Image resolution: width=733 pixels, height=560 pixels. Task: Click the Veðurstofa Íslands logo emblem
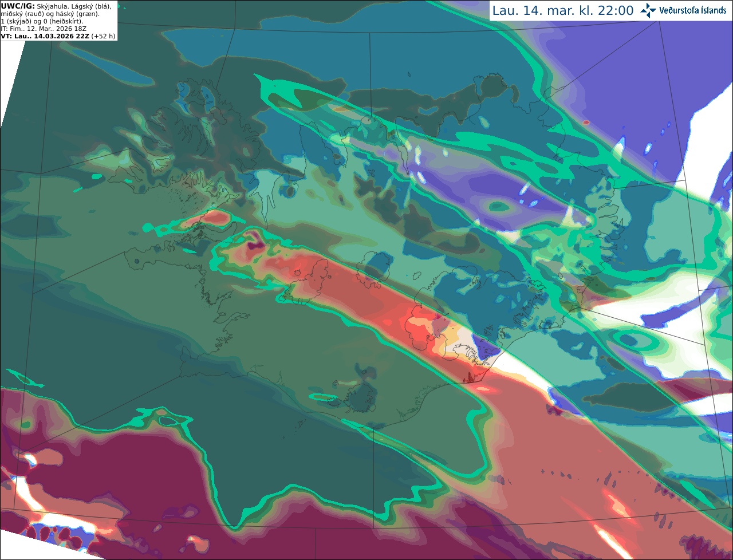point(648,10)
